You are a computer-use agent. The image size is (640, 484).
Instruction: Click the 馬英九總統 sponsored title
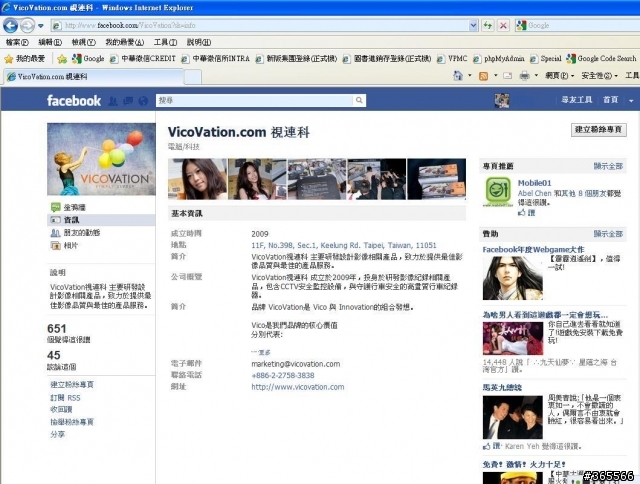tap(502, 387)
